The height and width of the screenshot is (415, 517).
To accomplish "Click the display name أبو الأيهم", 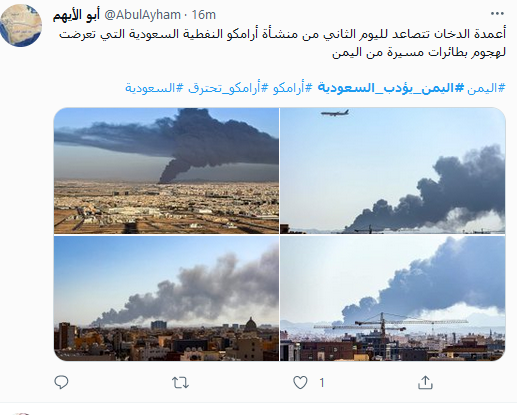I will (76, 15).
